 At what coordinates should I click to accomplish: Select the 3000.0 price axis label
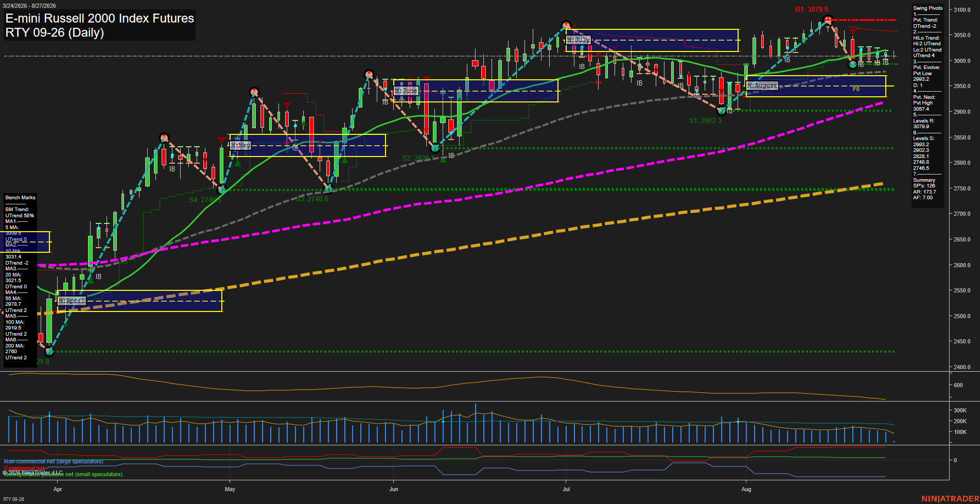961,61
